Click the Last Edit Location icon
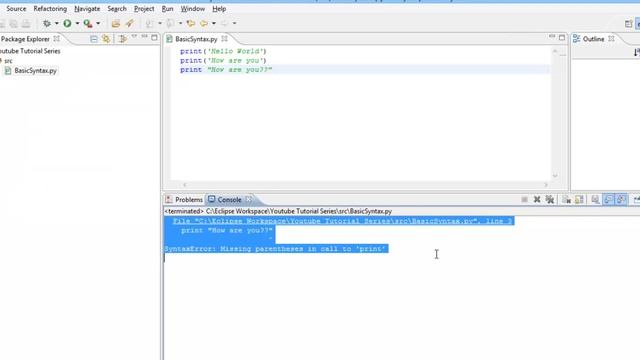 [191, 23]
